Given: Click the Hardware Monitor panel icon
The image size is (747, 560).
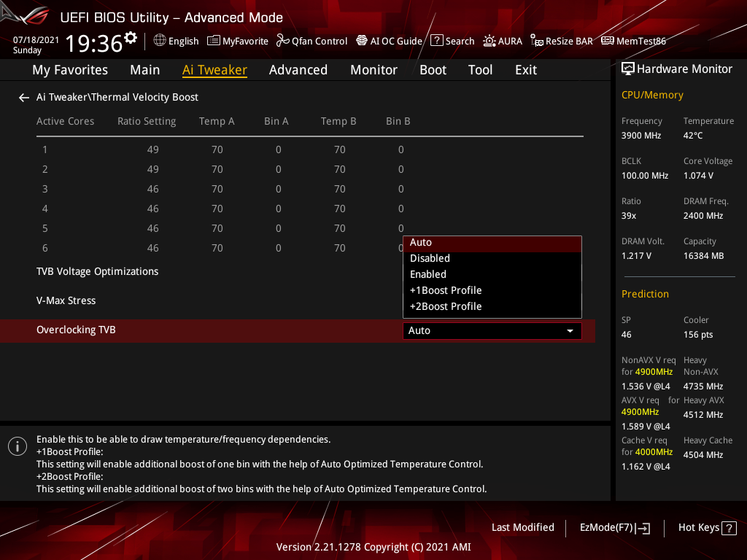Looking at the screenshot, I should coord(629,69).
